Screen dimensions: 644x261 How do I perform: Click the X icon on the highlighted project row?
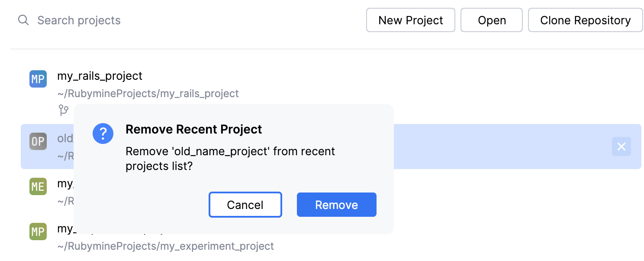pos(621,147)
